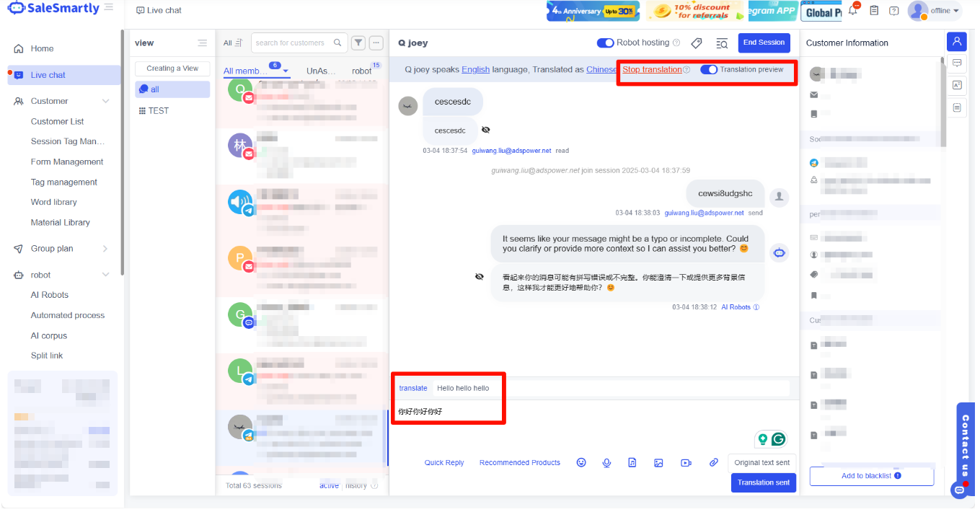Select the Customer Information person icon
Image resolution: width=980 pixels, height=512 pixels.
coord(957,41)
